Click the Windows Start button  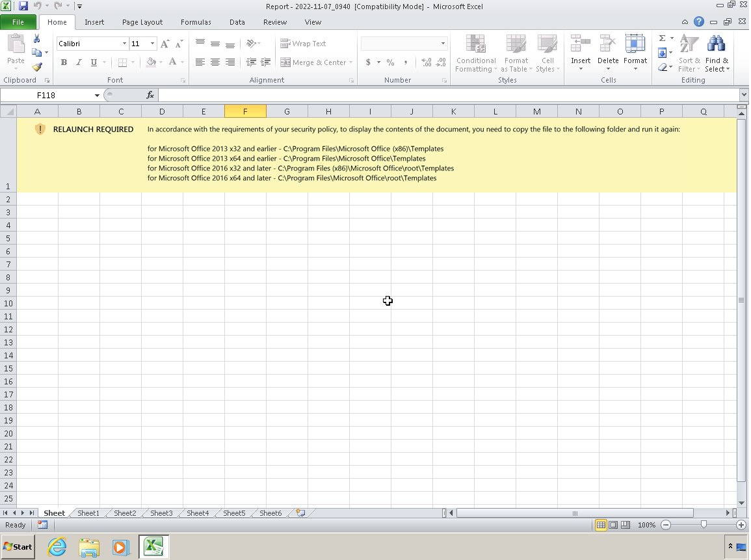coord(18,547)
